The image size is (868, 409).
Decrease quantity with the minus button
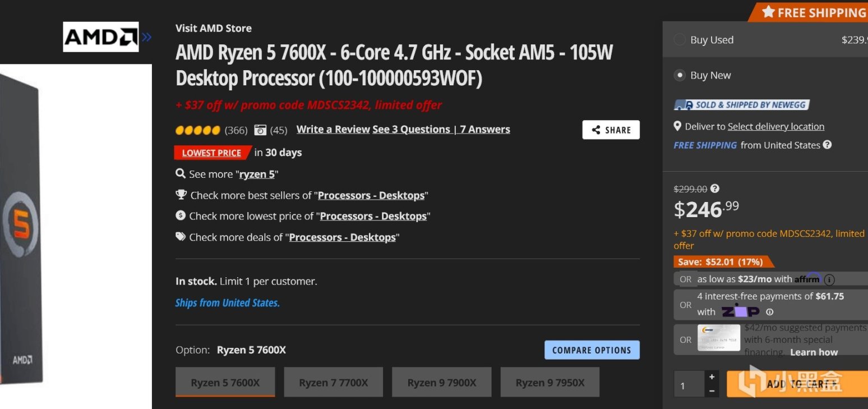click(x=712, y=390)
